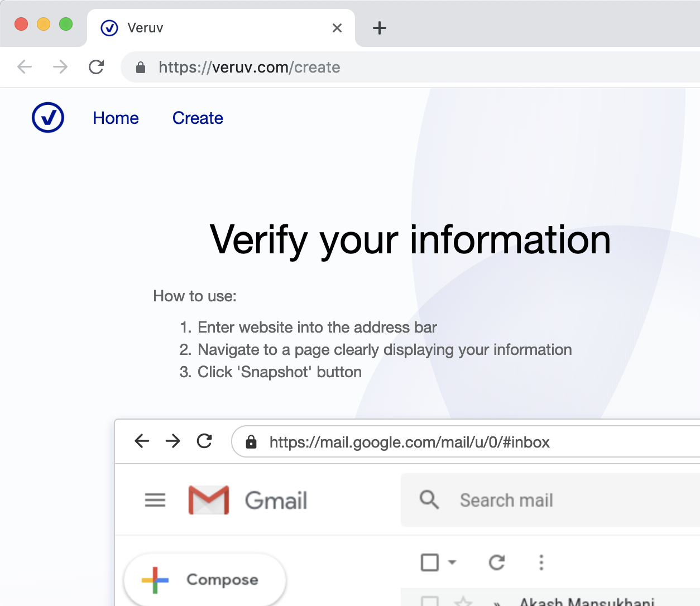The image size is (700, 606).
Task: Click the Veruv checkmark logo
Action: [x=48, y=118]
